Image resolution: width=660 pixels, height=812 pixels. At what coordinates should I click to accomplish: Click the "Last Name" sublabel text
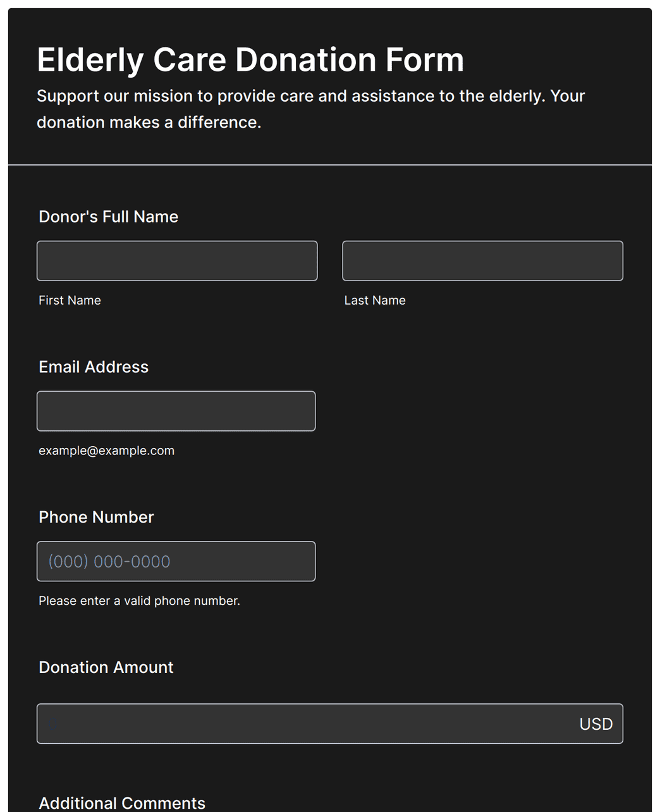(x=375, y=301)
